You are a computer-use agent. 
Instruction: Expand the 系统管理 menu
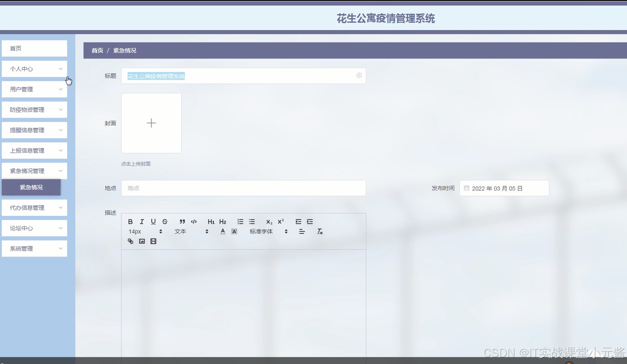click(34, 248)
